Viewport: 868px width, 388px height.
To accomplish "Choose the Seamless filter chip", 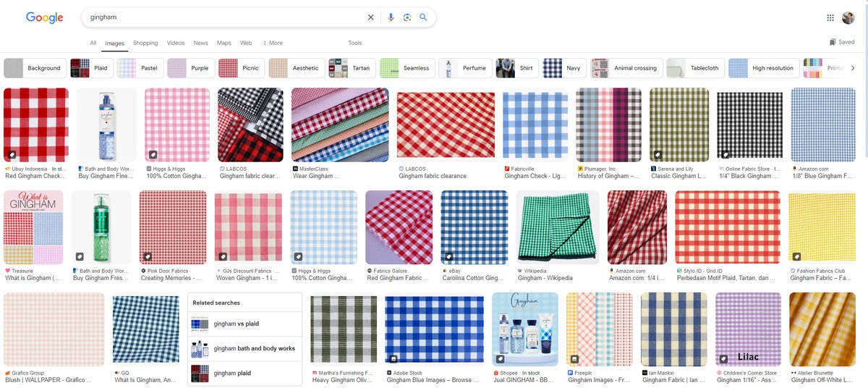I will [407, 68].
